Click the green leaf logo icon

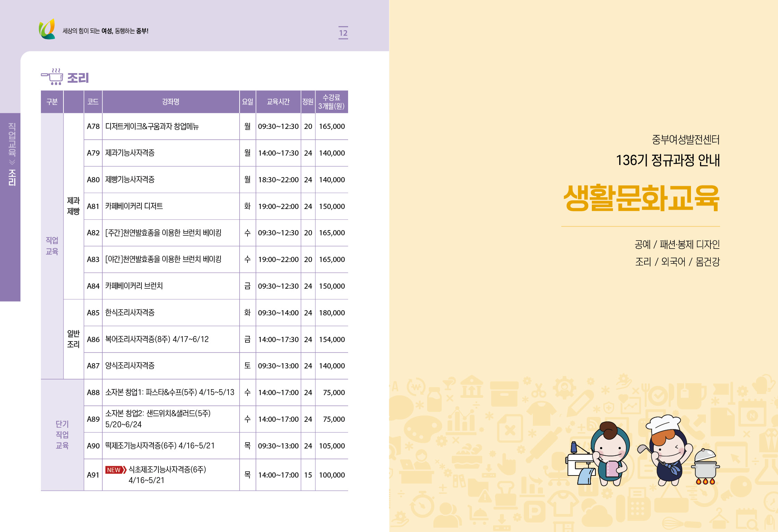[47, 29]
